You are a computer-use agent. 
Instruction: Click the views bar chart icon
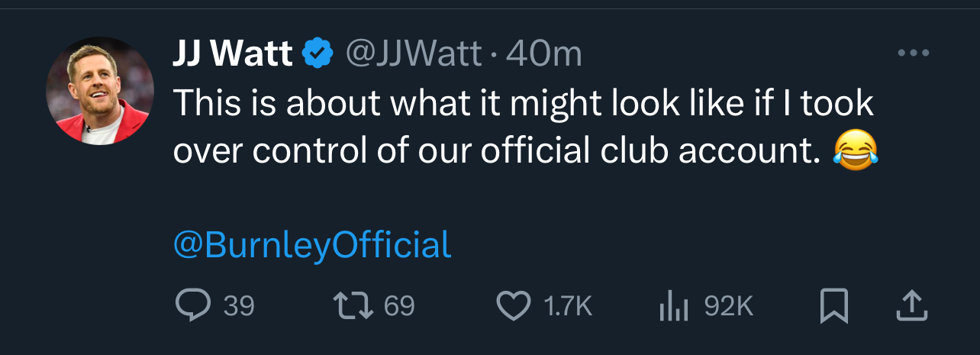673,307
